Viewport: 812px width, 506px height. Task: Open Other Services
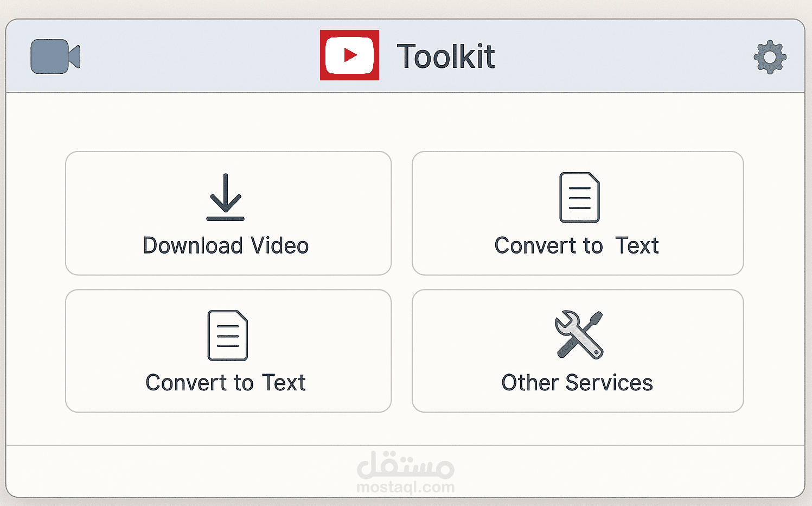point(577,351)
